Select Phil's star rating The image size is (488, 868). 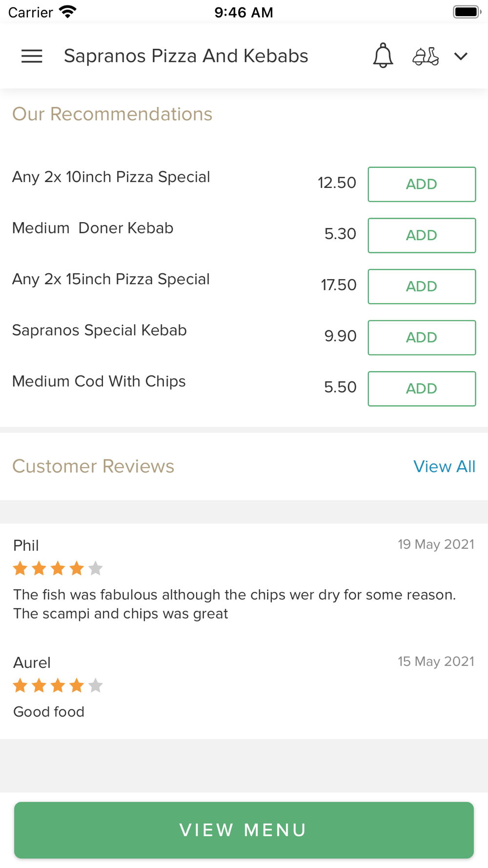[58, 568]
